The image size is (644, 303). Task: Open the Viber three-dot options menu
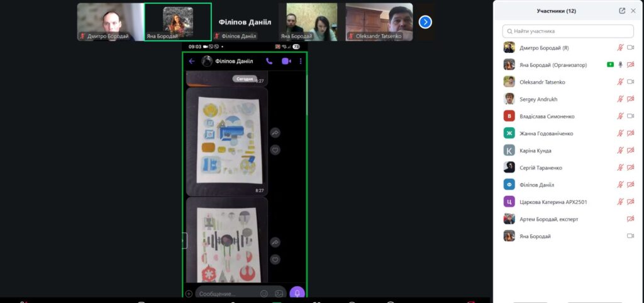point(301,61)
